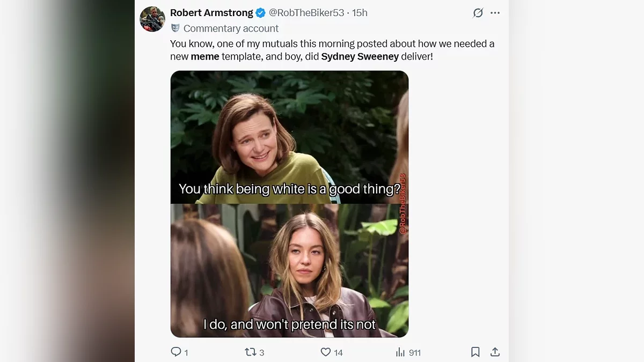644x362 pixels.
Task: Click the Robert Armstrong display name
Action: (x=211, y=13)
